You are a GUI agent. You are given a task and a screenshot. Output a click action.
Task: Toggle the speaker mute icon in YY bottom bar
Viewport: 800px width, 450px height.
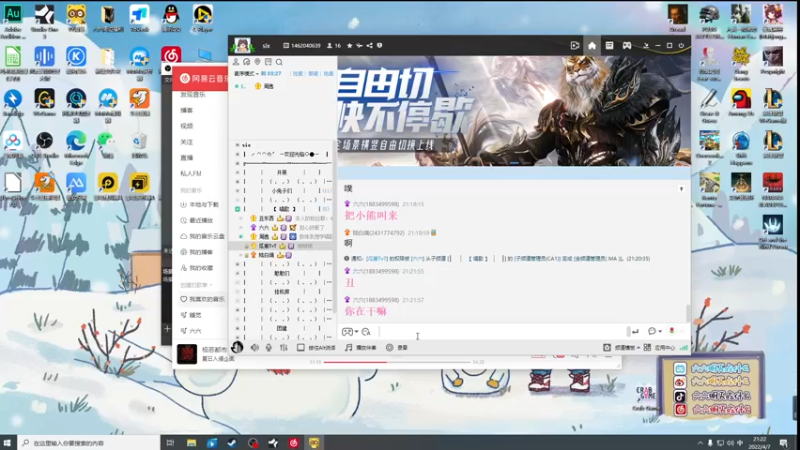tap(255, 347)
